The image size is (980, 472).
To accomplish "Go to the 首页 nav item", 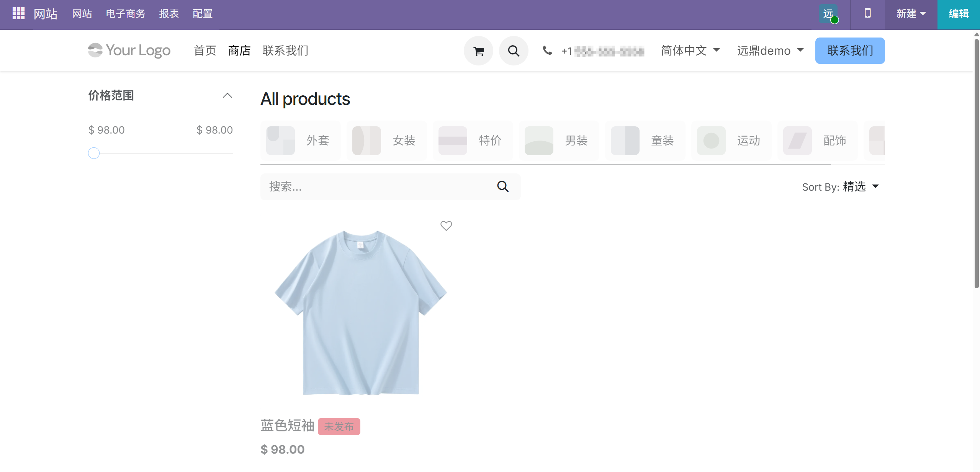I will (x=205, y=50).
